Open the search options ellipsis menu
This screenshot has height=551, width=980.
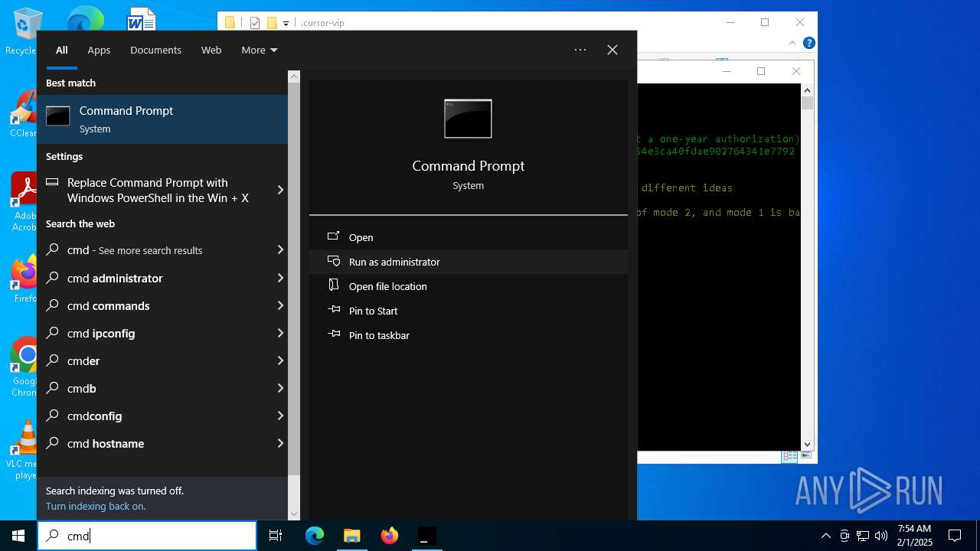tap(580, 50)
